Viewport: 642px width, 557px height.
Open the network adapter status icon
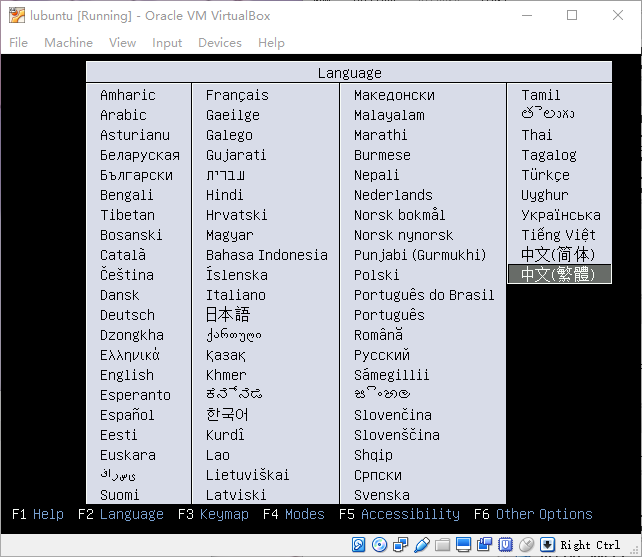tap(401, 545)
